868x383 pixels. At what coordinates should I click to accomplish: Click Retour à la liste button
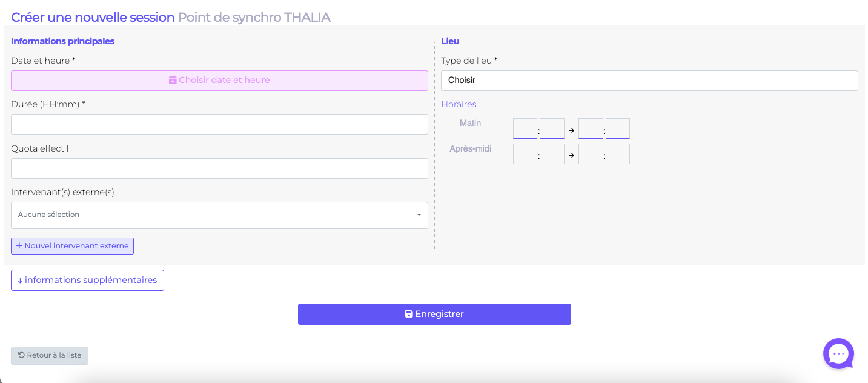50,356
